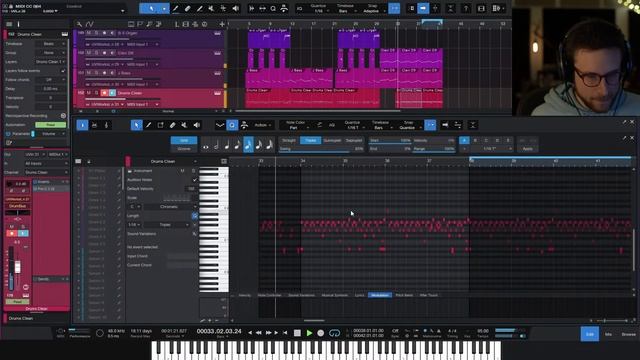Solo the Drums Clean track

pyautogui.click(x=96, y=93)
